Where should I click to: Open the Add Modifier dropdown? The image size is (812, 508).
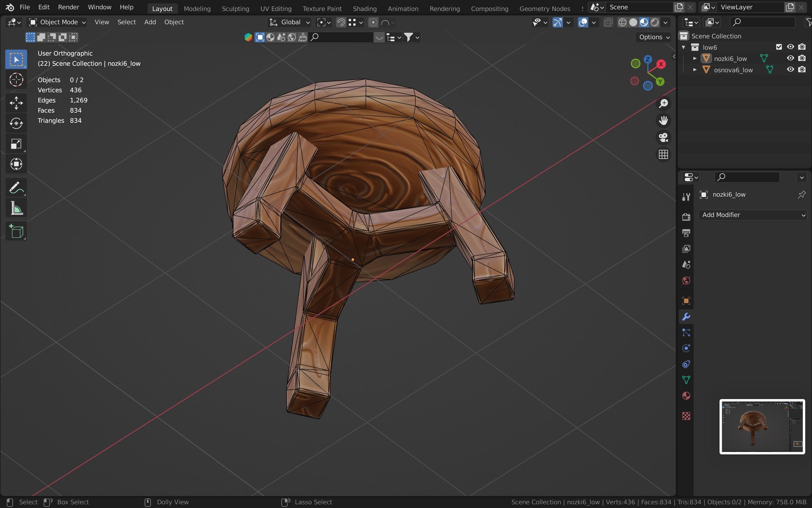click(753, 215)
